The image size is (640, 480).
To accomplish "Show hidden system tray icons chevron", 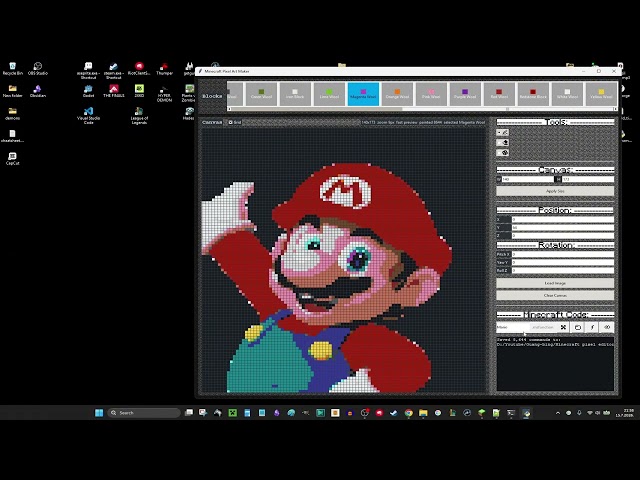I will tap(558, 413).
